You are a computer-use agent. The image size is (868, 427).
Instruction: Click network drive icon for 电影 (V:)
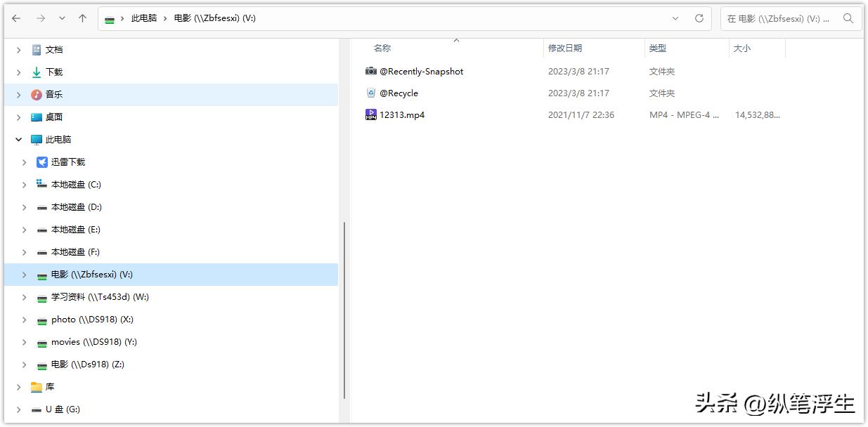(42, 275)
